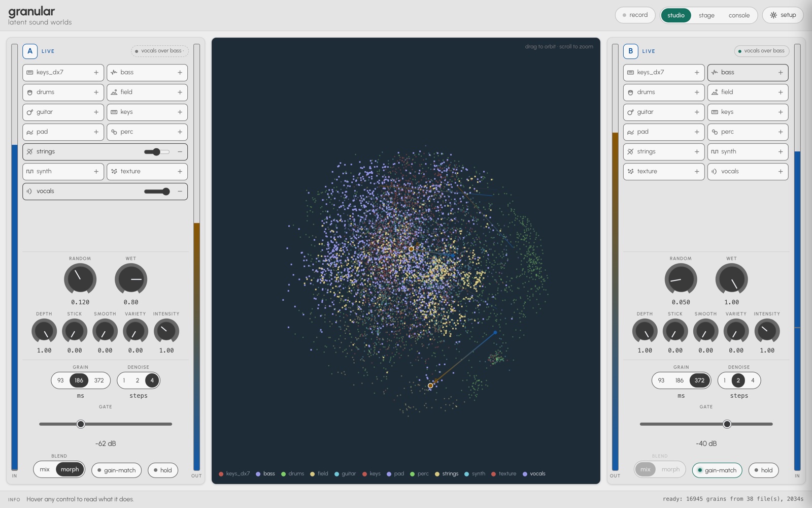Add perc source in panel B with plus
Image resolution: width=812 pixels, height=508 pixels.
coord(781,132)
